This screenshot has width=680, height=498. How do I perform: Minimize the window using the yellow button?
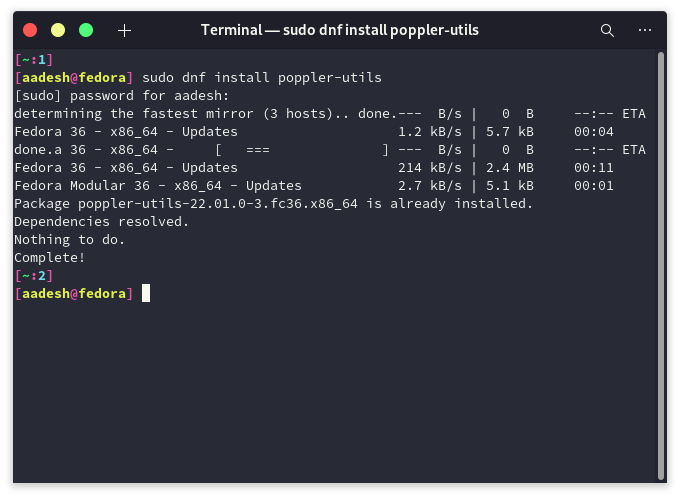(58, 30)
